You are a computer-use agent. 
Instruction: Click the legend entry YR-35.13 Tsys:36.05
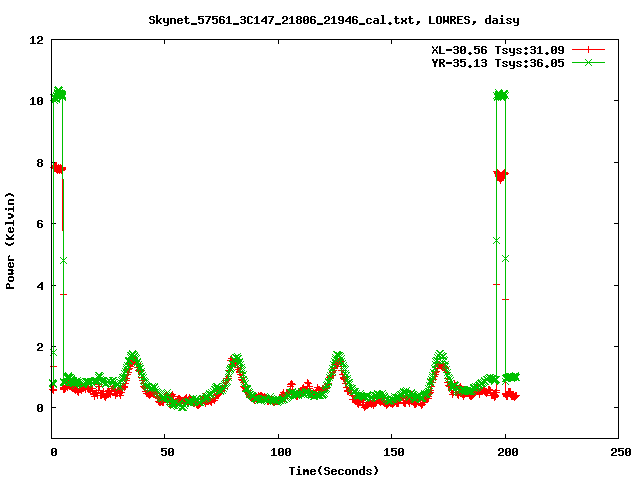click(x=498, y=63)
